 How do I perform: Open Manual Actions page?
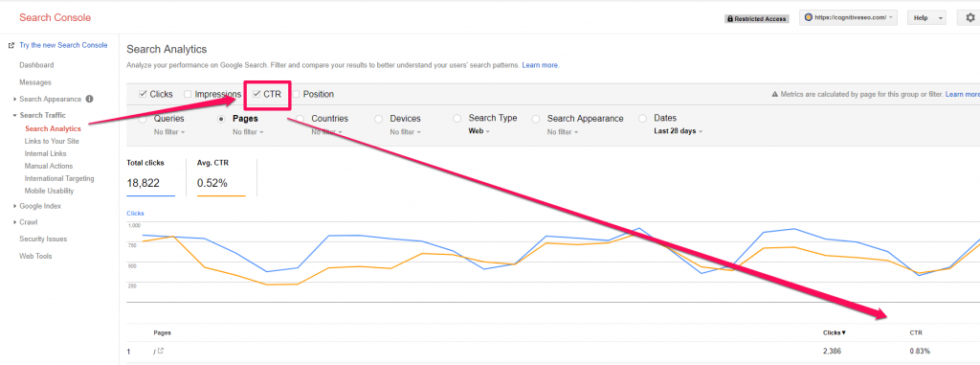(49, 166)
